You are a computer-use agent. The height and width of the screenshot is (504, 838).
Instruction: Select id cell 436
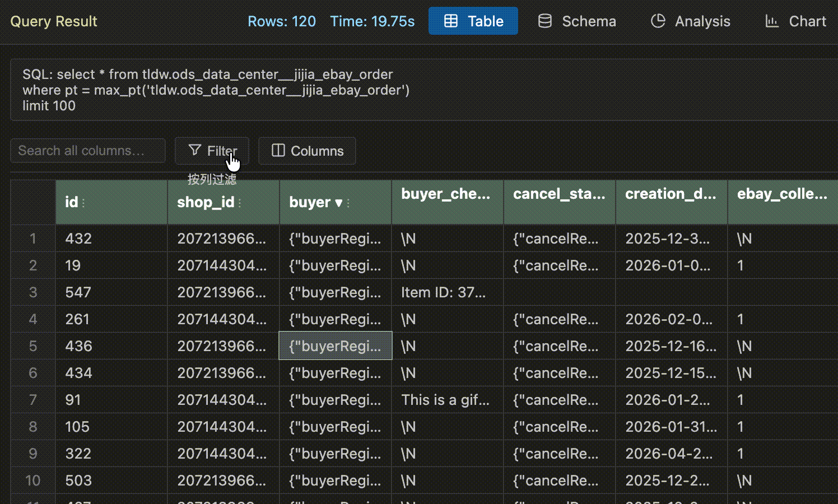(111, 346)
